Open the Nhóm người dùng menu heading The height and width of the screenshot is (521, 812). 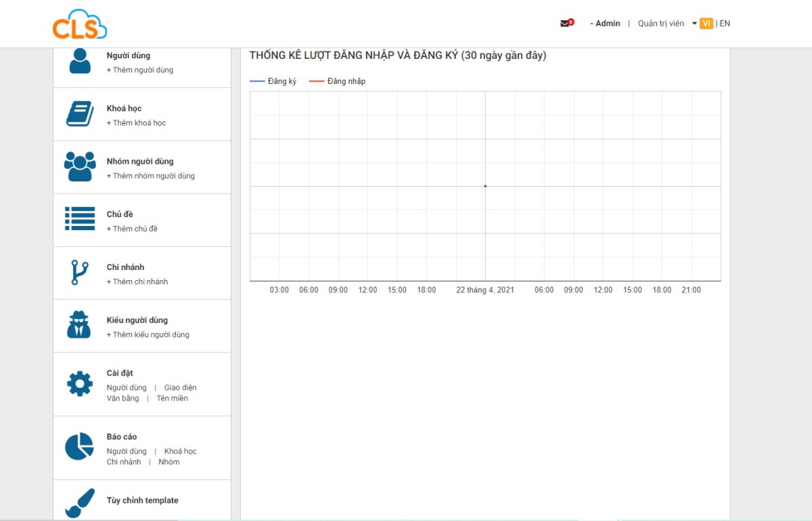[140, 161]
